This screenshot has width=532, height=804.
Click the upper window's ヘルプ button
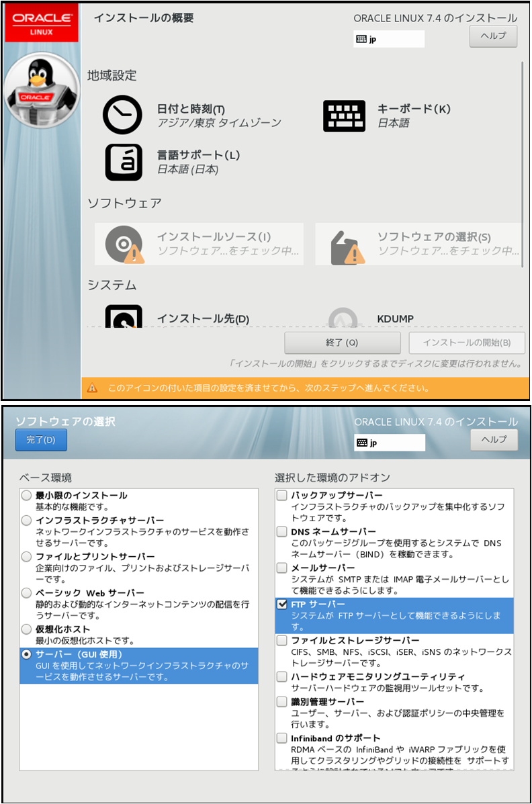coord(493,36)
